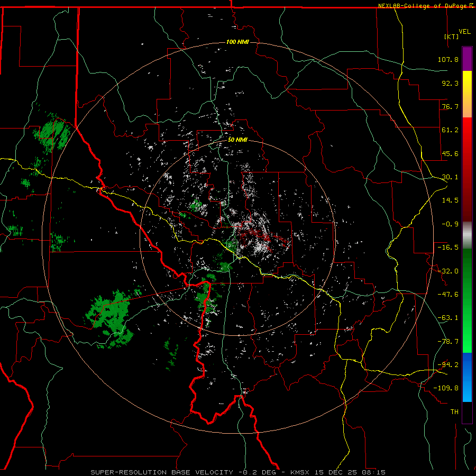Click the Super-Resolution Base Velocity caption text

tap(238, 472)
